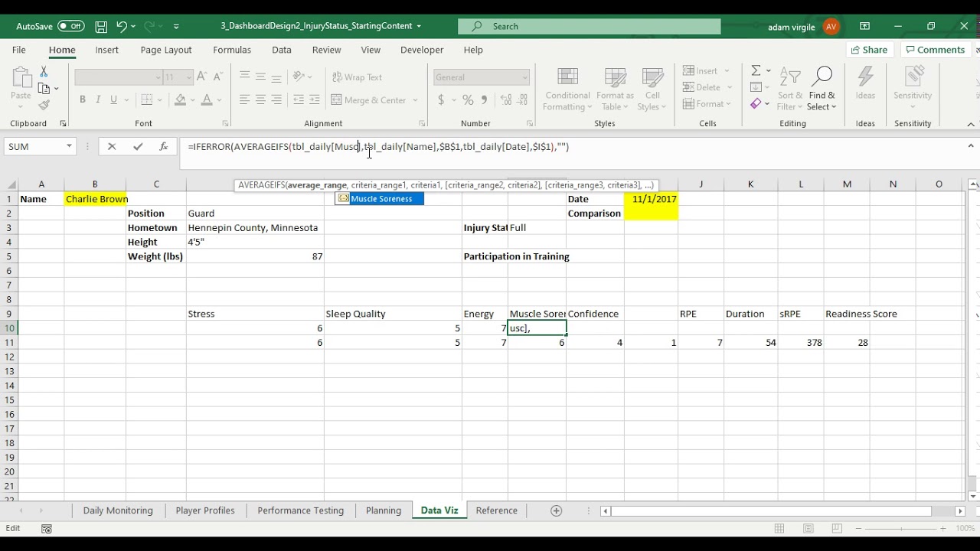This screenshot has width=980, height=551.
Task: Click the Sensitivity icon
Action: (913, 84)
